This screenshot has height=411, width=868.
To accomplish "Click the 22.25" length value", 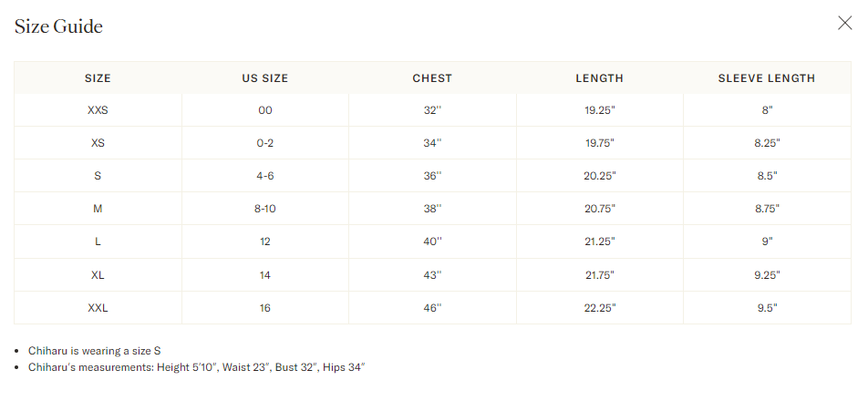I will (x=599, y=308).
